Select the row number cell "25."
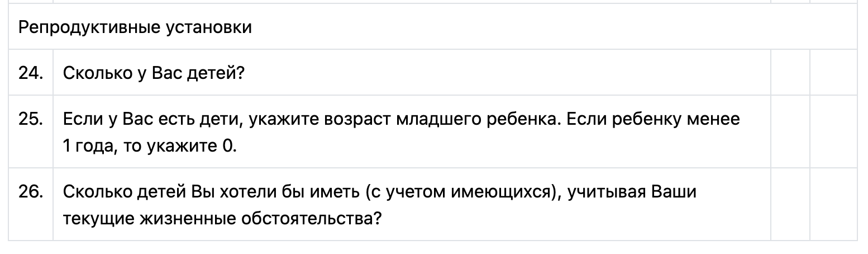 click(x=31, y=119)
